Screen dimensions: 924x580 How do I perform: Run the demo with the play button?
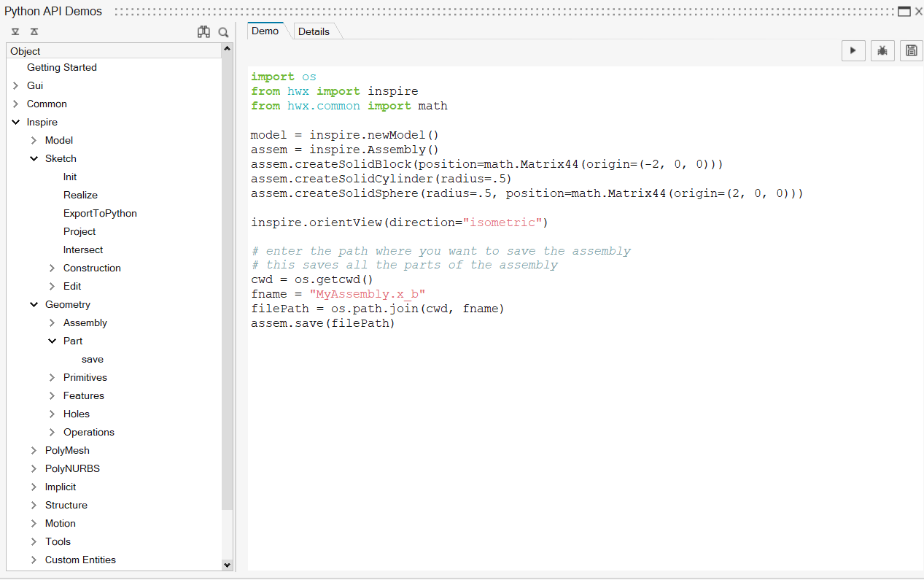853,50
